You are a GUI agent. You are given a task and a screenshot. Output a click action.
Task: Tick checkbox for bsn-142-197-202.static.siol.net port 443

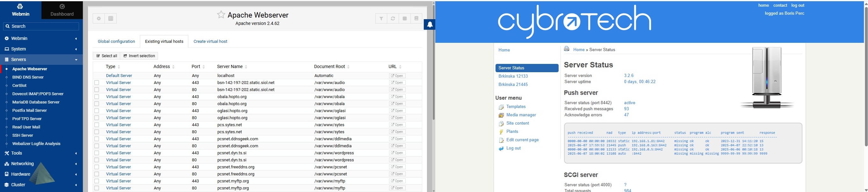(97, 83)
